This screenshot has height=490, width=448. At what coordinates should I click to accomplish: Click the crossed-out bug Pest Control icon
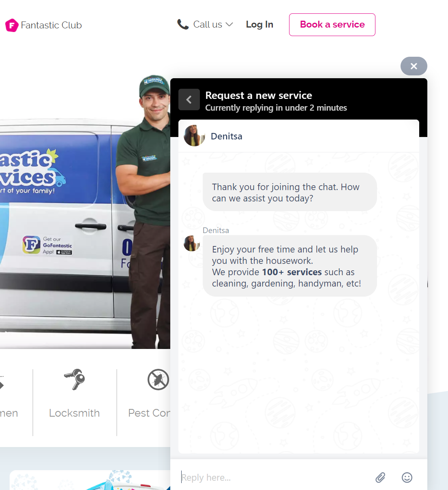(x=158, y=379)
